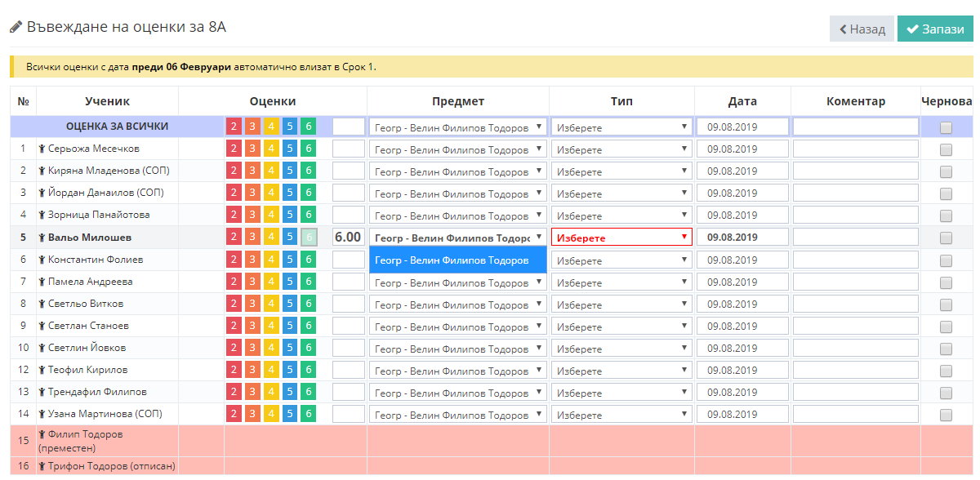Click the Оценки column header

coord(272,101)
